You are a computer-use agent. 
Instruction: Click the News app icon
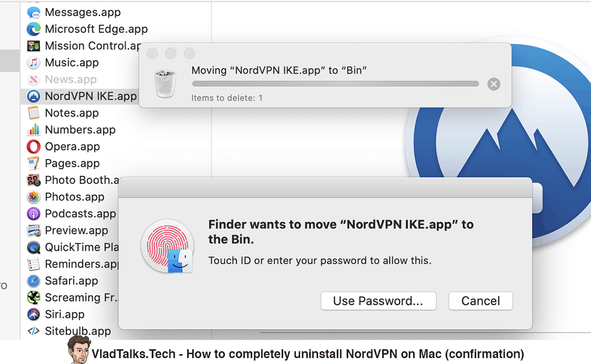coord(33,79)
